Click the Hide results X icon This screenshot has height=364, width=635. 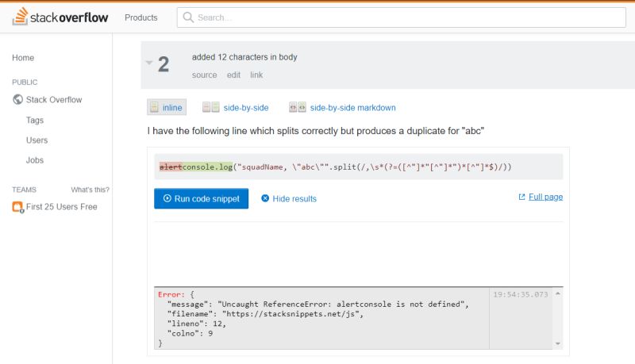(265, 198)
